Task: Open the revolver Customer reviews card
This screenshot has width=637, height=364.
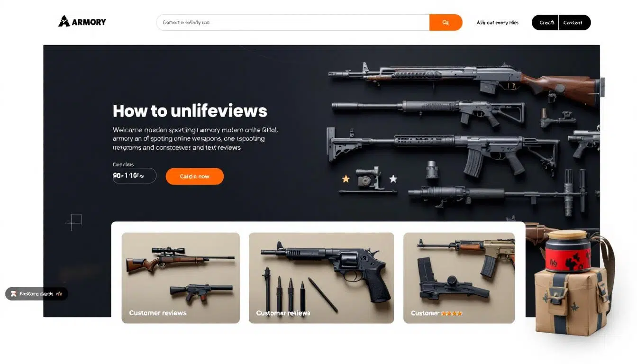Action: pos(321,278)
